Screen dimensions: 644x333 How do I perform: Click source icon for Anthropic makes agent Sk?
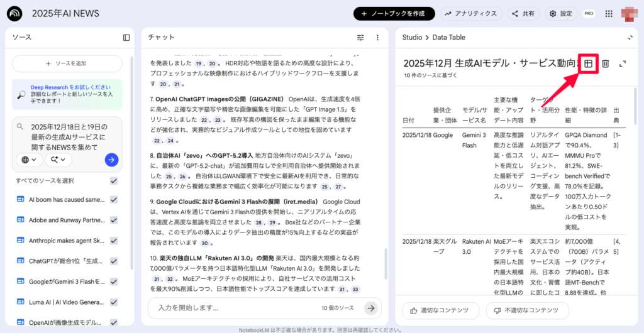coord(21,240)
